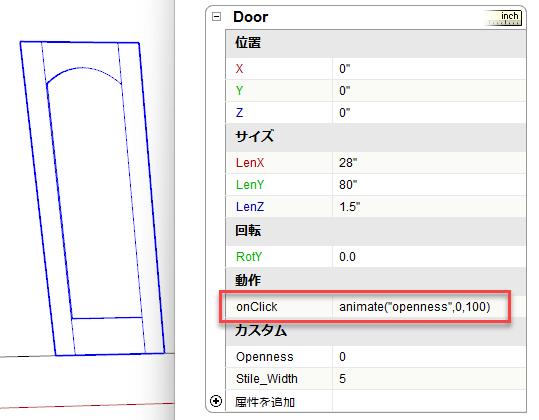Change the LenX value 28"
The width and height of the screenshot is (539, 420).
coord(429,163)
